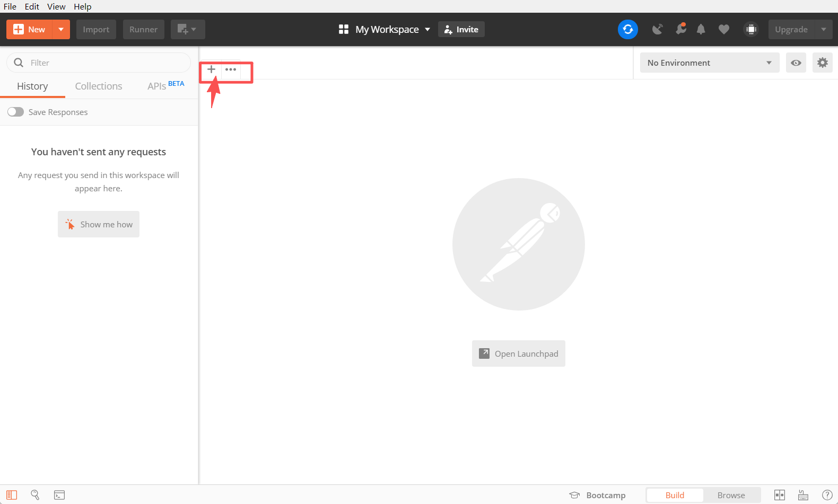Open the Edit menu

32,6
